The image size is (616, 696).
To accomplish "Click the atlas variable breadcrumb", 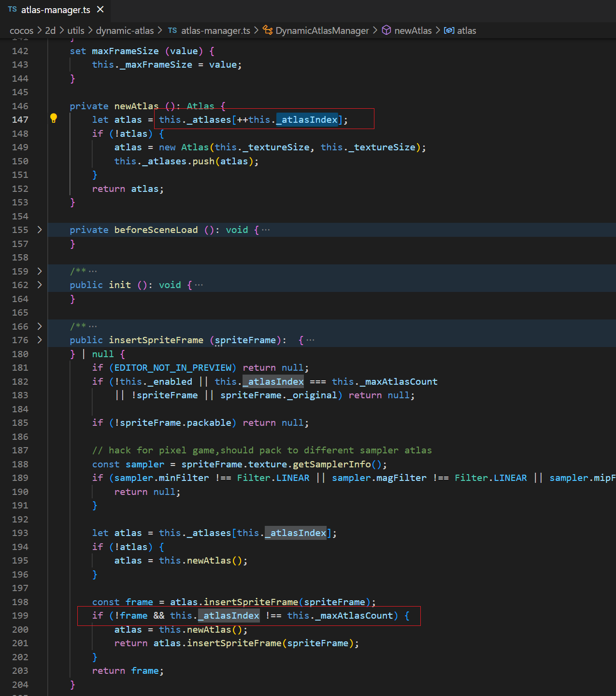I will pyautogui.click(x=467, y=30).
